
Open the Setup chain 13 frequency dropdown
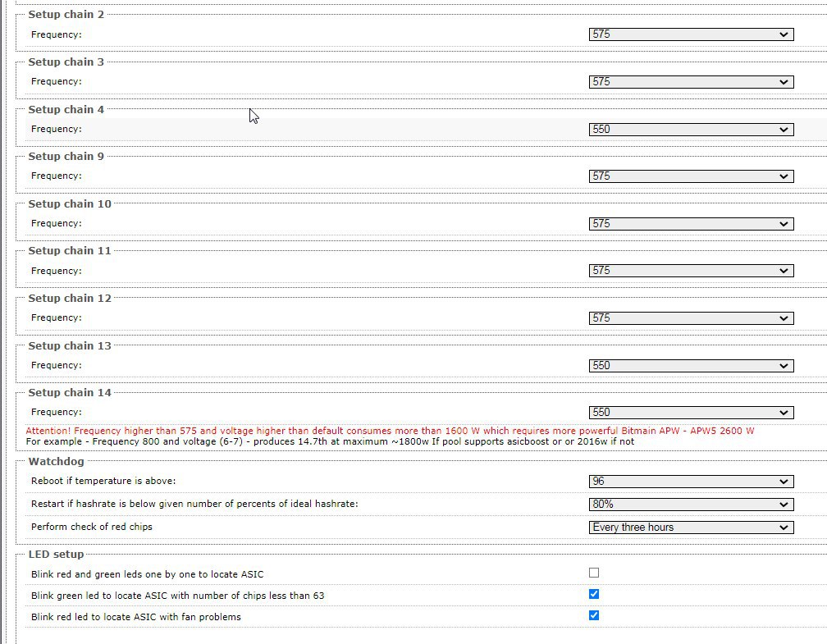click(691, 366)
